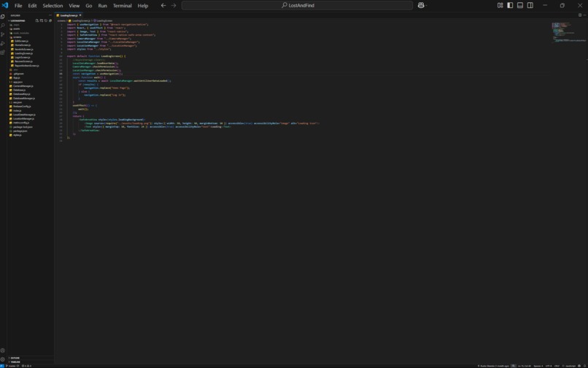This screenshot has height=368, width=588.
Task: Toggle Secondary Side Bar visibility
Action: click(x=530, y=5)
